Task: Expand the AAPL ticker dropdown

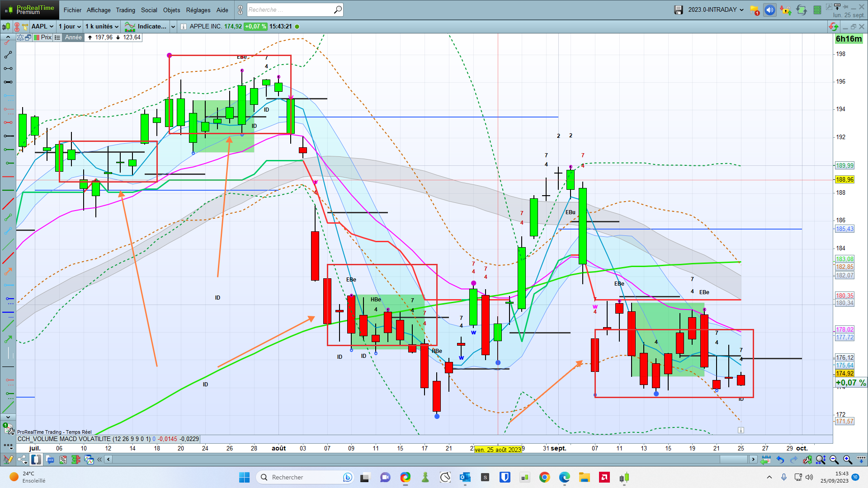Action: click(43, 26)
